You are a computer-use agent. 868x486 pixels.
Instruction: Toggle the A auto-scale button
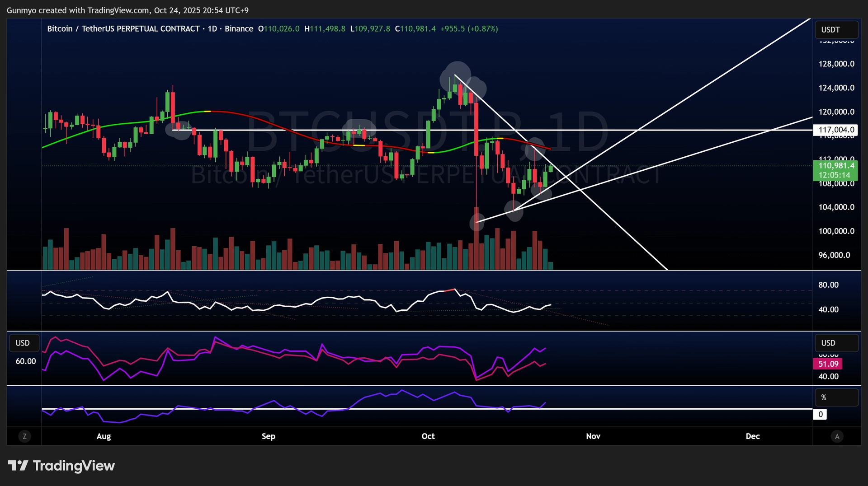pyautogui.click(x=837, y=436)
